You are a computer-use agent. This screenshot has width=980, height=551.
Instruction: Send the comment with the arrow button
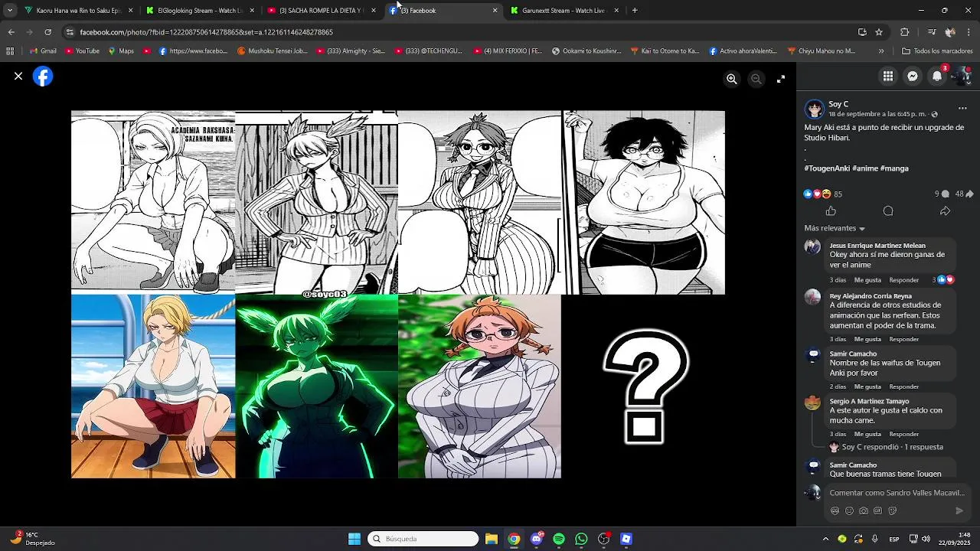point(959,510)
